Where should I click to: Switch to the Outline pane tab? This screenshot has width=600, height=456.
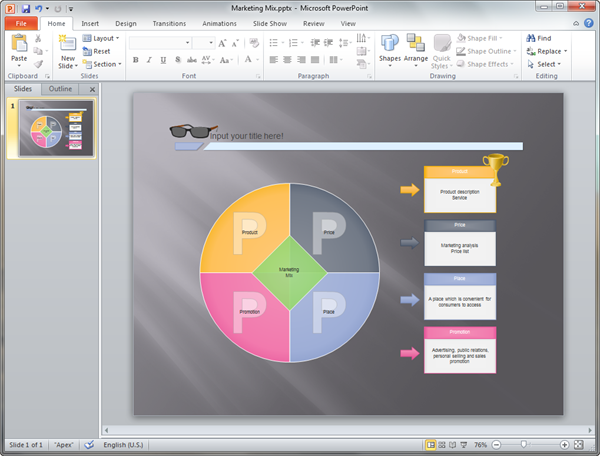[x=62, y=89]
